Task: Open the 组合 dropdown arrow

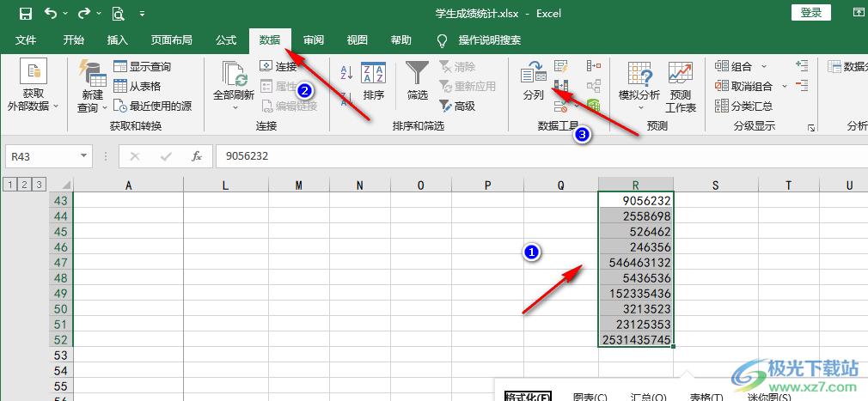Action: point(764,66)
